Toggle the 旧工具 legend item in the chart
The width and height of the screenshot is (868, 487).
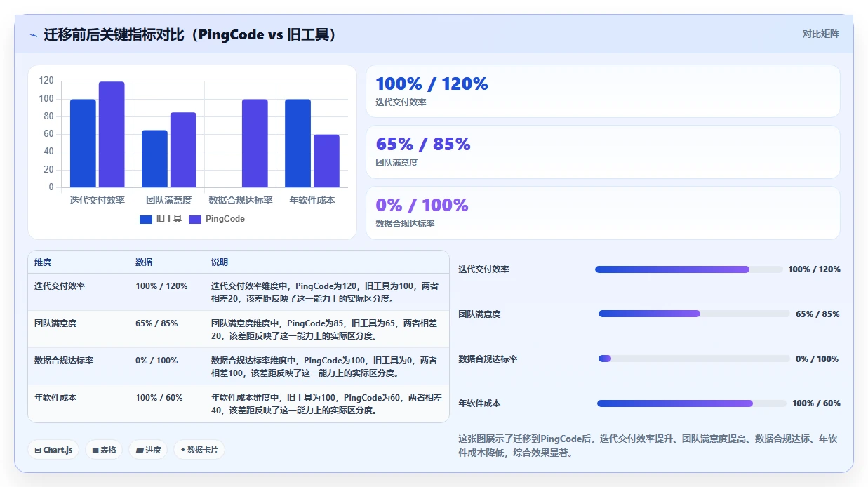click(x=161, y=219)
